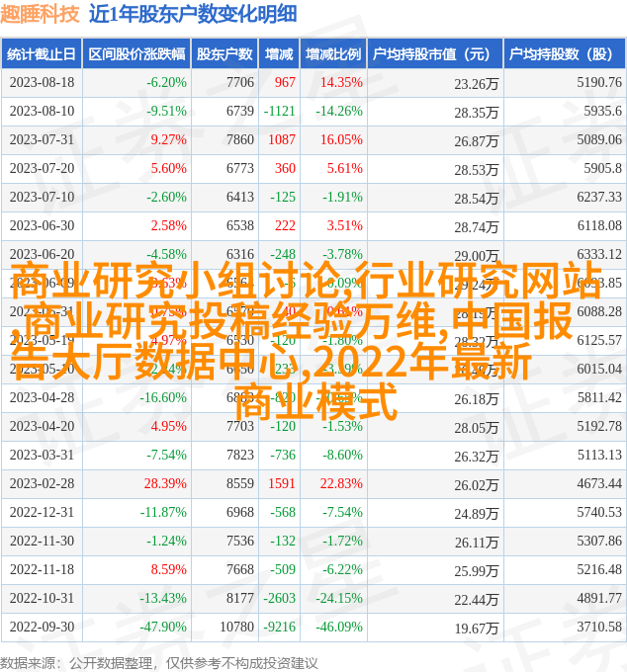Select the date cell 2023-03-31
Viewport: 627px width, 672px height.
[42, 456]
